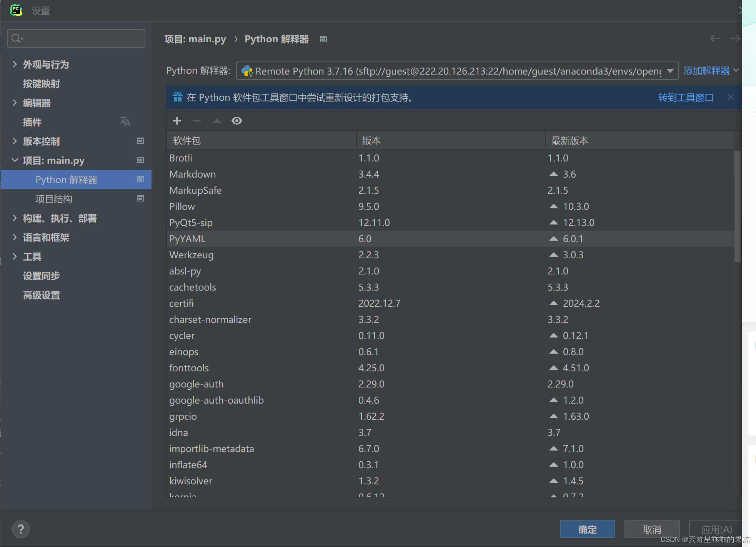Expand the 版本控制 section

[15, 141]
